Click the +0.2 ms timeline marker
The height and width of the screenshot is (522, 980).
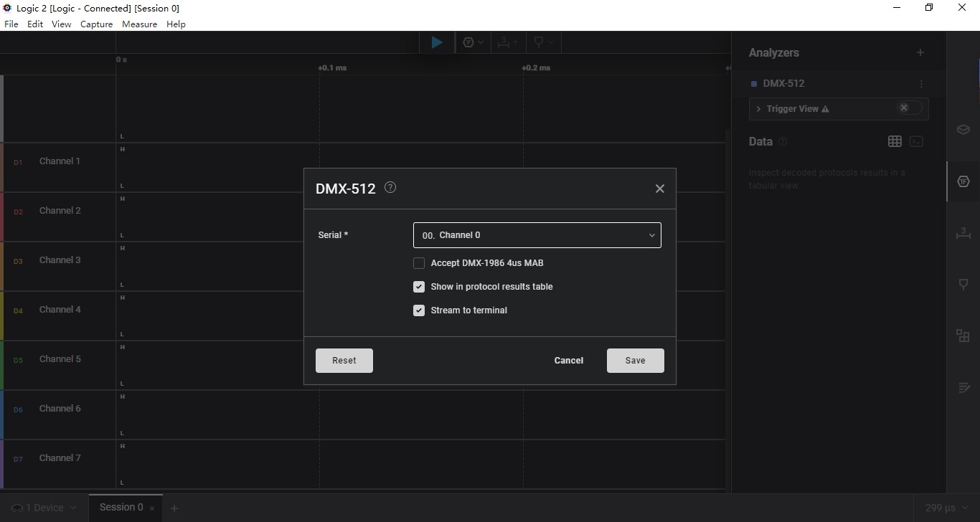(x=536, y=68)
